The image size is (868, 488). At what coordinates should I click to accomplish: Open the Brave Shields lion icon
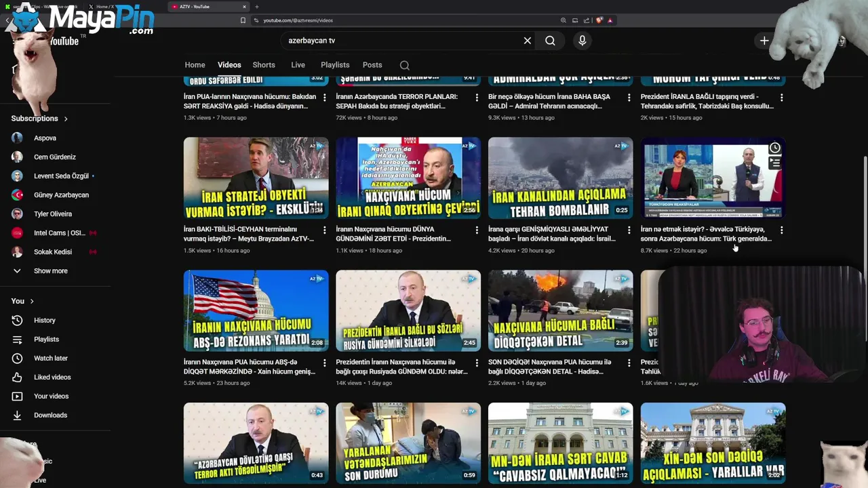(599, 20)
